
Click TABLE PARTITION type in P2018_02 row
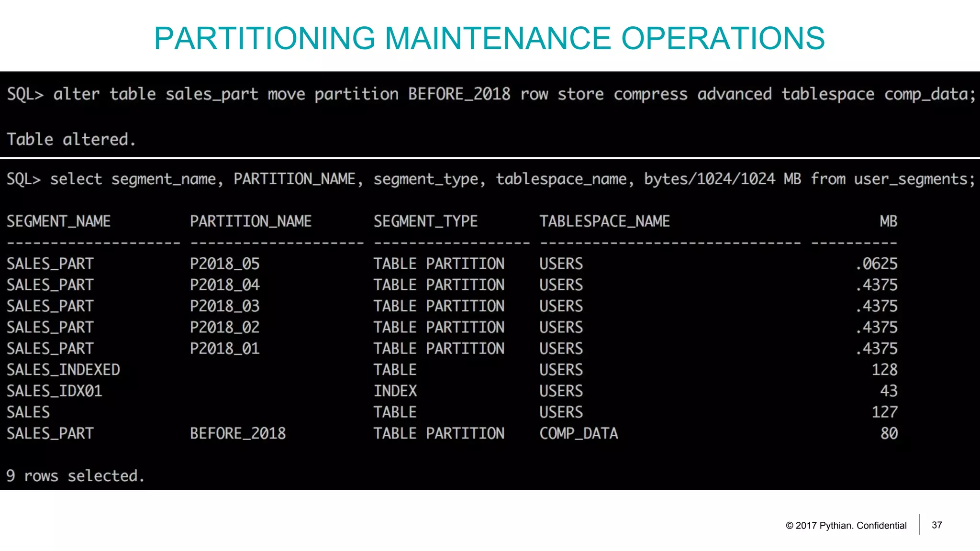pos(439,327)
